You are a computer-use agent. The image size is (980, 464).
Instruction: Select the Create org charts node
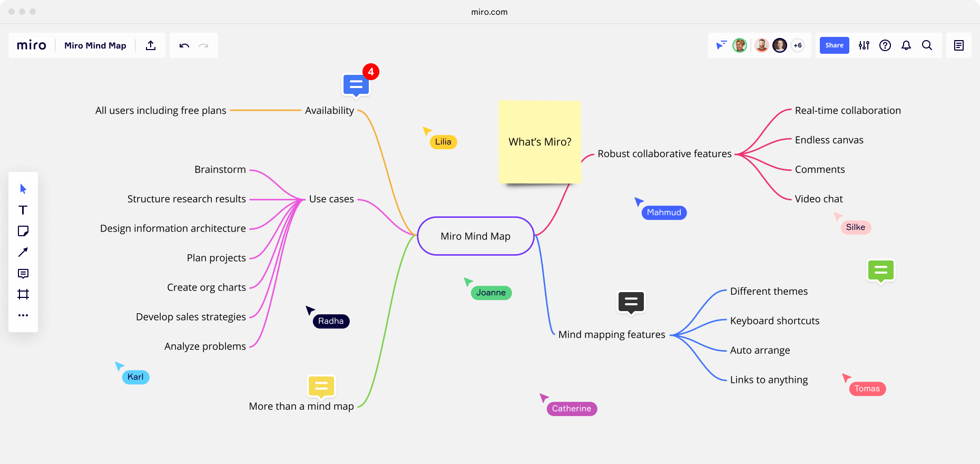tap(207, 288)
